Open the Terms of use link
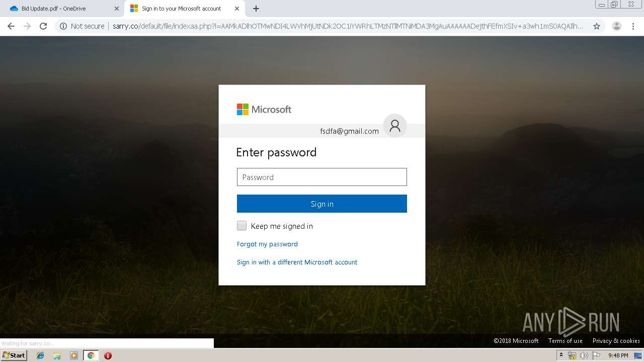This screenshot has height=362, width=644. 566,341
